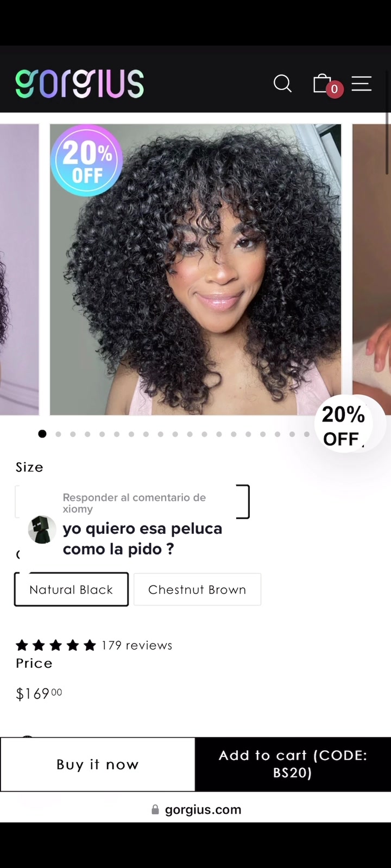
Task: Jump to the second carousel dot
Action: pyautogui.click(x=58, y=434)
